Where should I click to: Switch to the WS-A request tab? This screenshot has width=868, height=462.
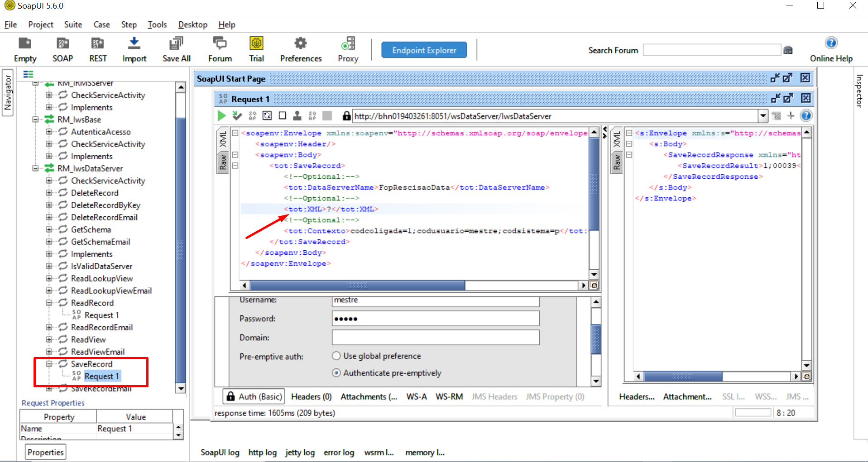417,396
